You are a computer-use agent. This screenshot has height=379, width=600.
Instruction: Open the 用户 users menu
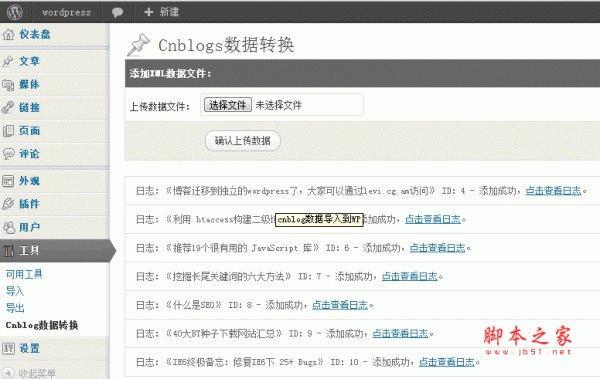[x=29, y=227]
